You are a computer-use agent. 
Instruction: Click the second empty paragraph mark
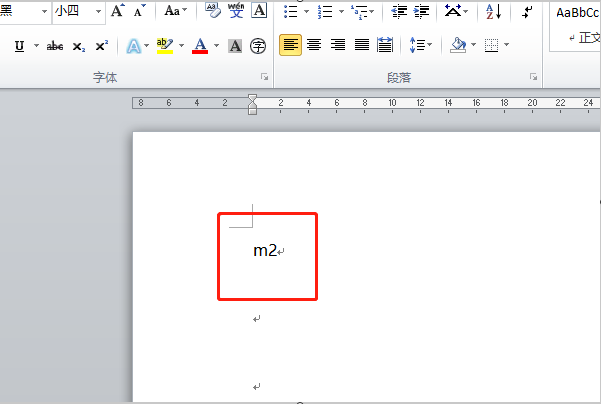256,319
